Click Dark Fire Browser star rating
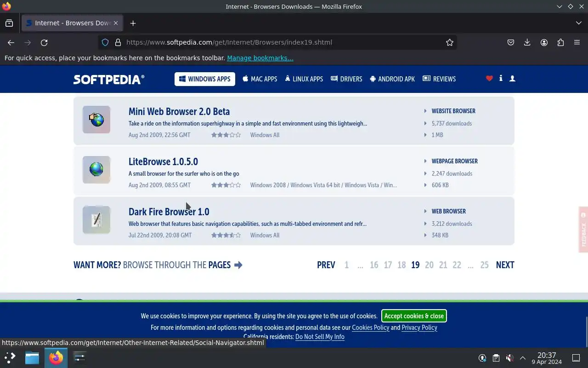 (x=226, y=235)
